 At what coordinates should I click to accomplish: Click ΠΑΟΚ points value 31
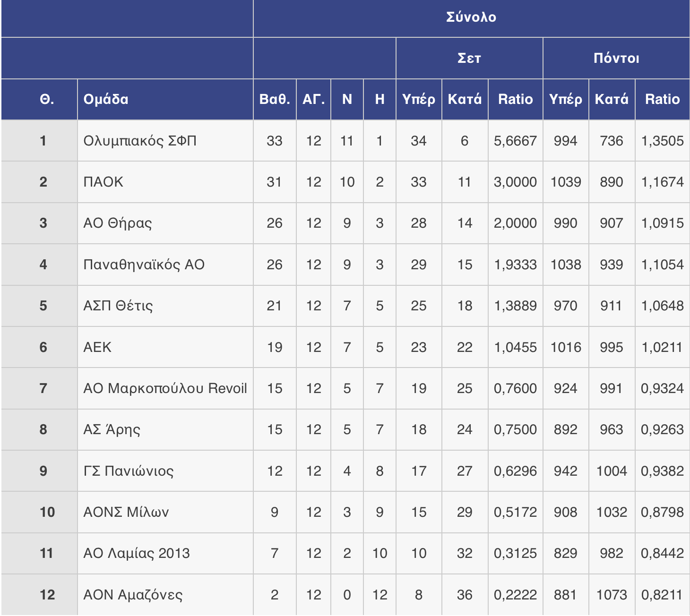click(275, 182)
